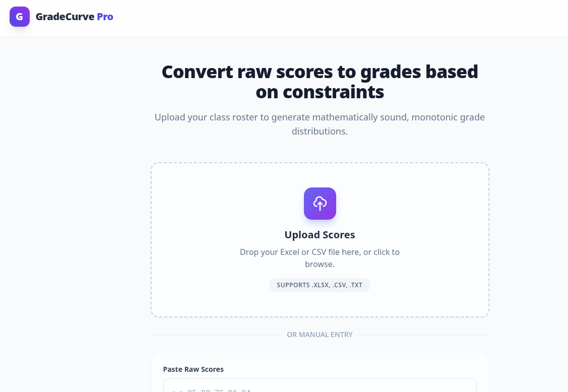Click empty space inside dashed upload zone
Screen dimensions: 568x392
212,212
